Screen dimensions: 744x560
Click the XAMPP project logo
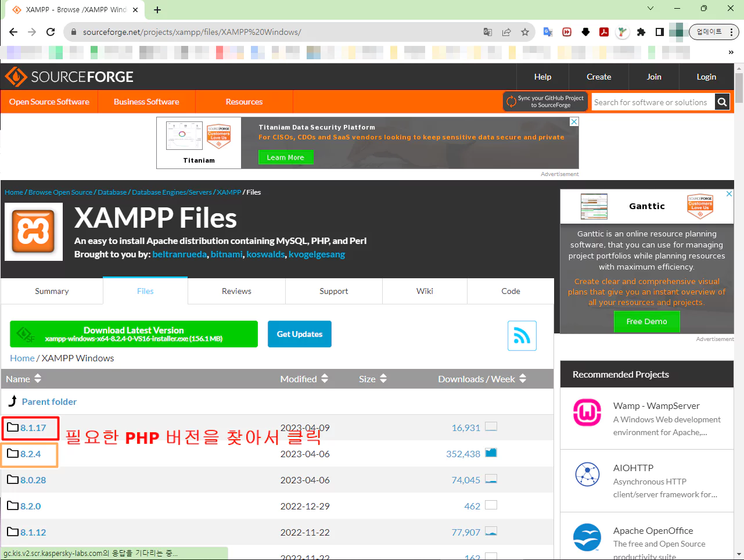pyautogui.click(x=34, y=232)
